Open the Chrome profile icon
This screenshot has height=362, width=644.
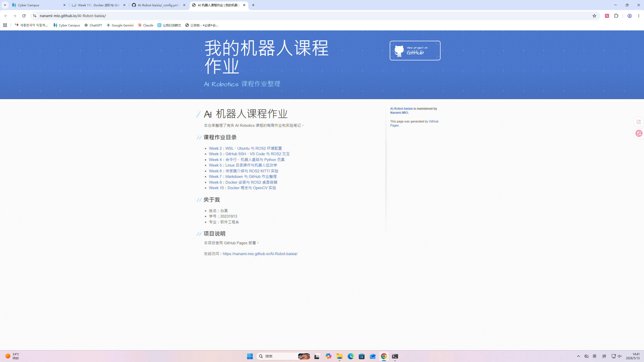click(x=629, y=16)
